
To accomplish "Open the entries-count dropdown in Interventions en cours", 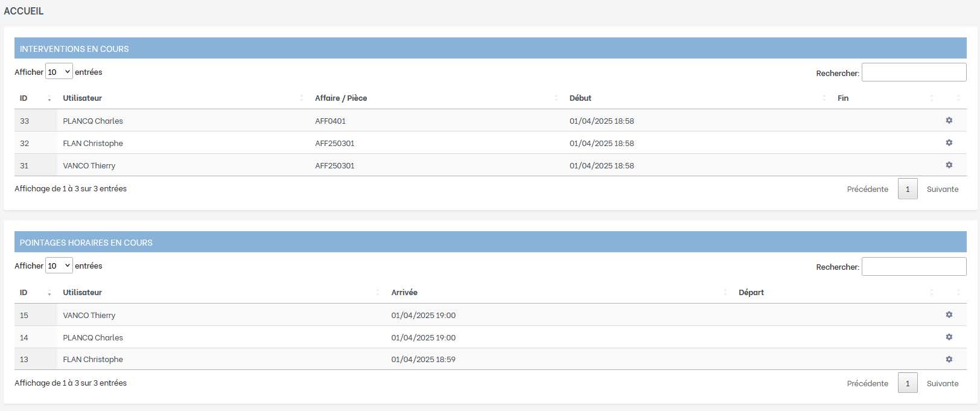I will point(59,72).
